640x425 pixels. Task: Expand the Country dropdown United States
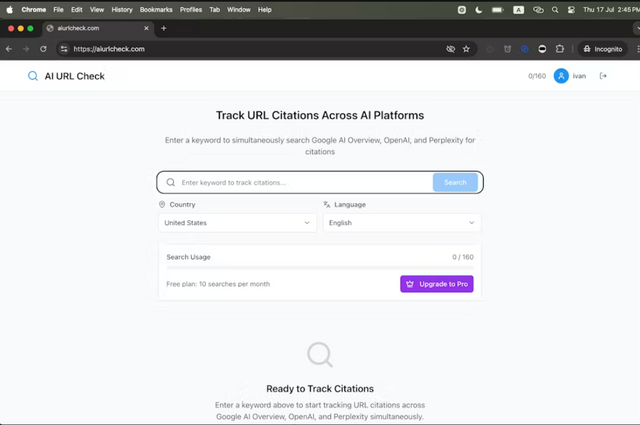pos(237,223)
